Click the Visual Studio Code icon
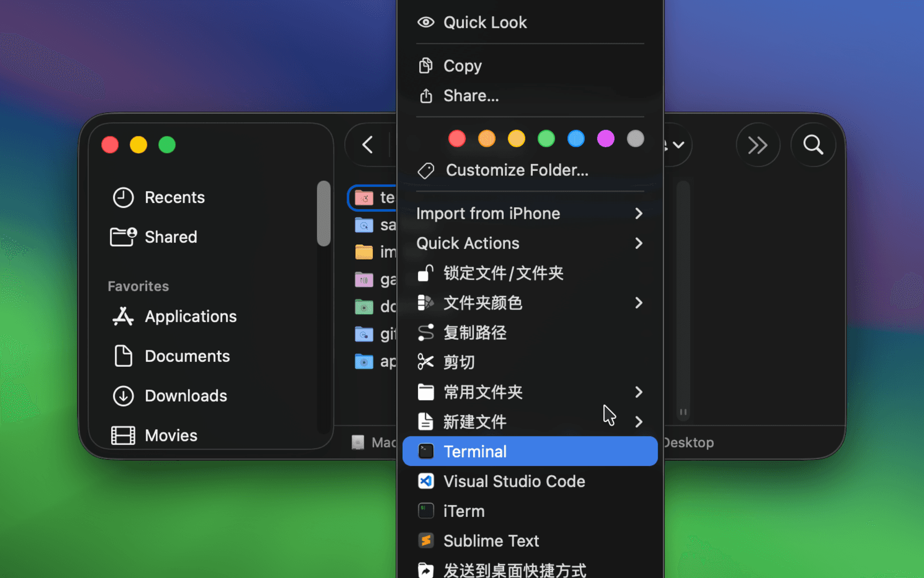924x578 pixels. pos(426,481)
